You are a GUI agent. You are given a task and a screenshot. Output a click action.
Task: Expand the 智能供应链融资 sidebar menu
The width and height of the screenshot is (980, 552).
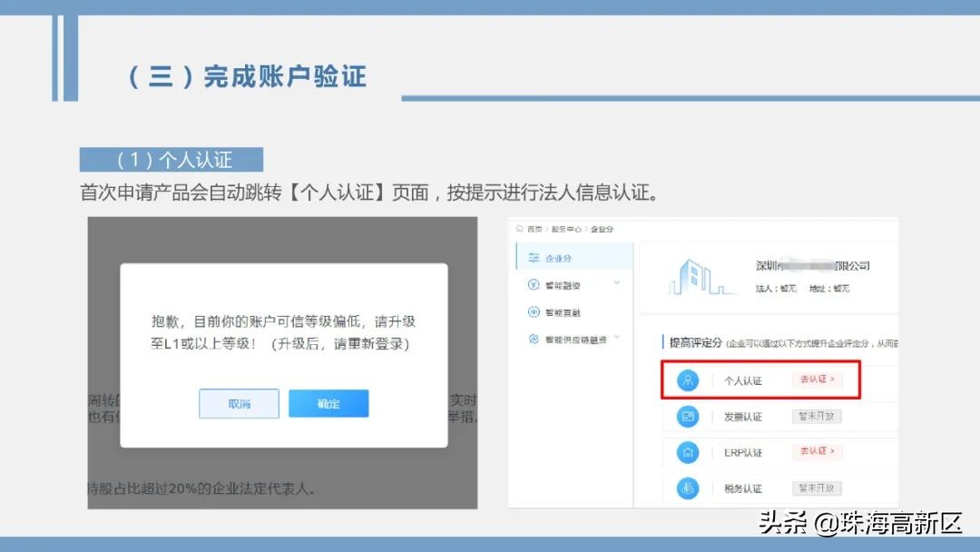616,338
